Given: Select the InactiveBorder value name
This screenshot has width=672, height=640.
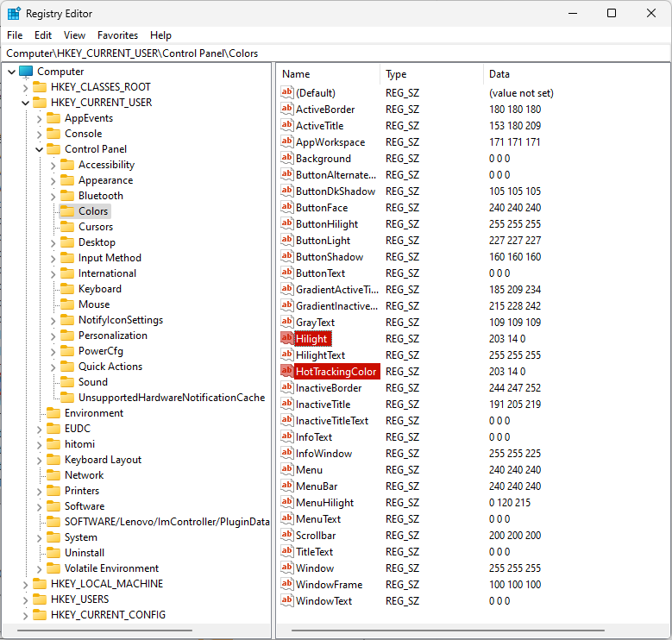Looking at the screenshot, I should tap(329, 387).
